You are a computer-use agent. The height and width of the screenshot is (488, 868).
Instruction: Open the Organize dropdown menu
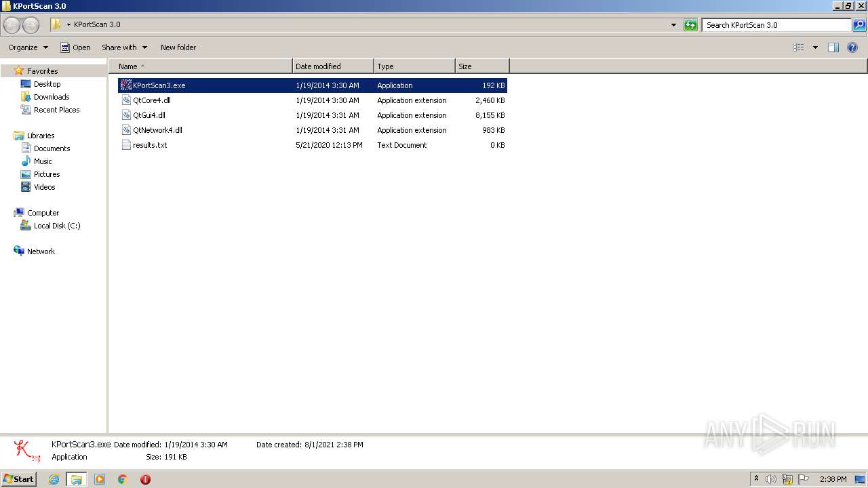tap(28, 47)
